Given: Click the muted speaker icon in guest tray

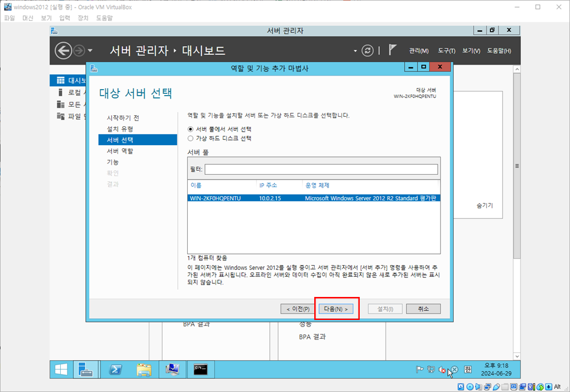Looking at the screenshot, I should click(x=442, y=370).
